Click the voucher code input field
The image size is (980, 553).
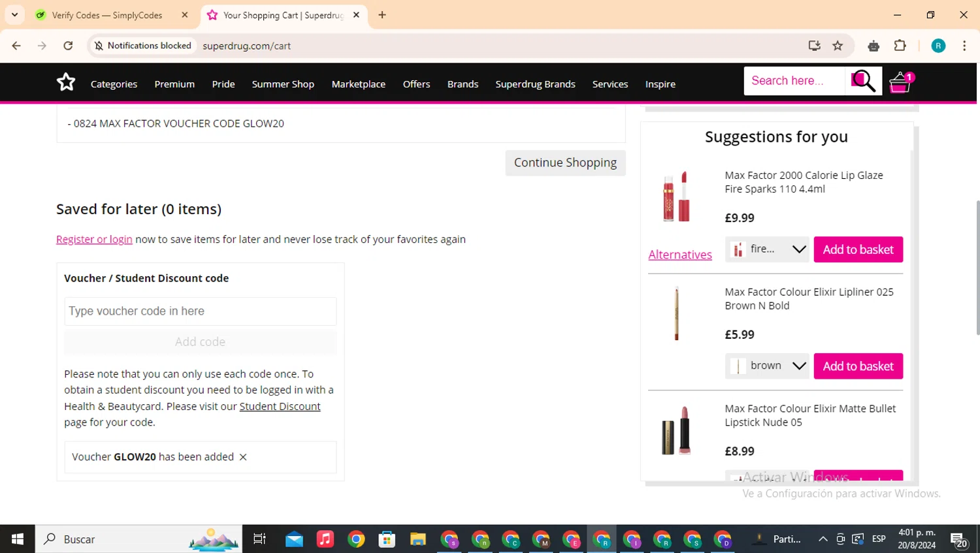point(201,311)
